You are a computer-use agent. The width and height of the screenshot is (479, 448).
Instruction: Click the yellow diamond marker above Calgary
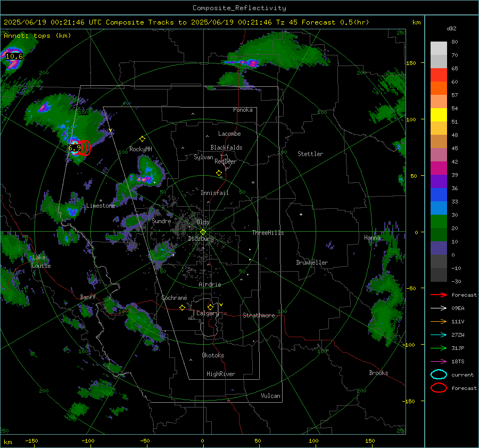tap(210, 307)
